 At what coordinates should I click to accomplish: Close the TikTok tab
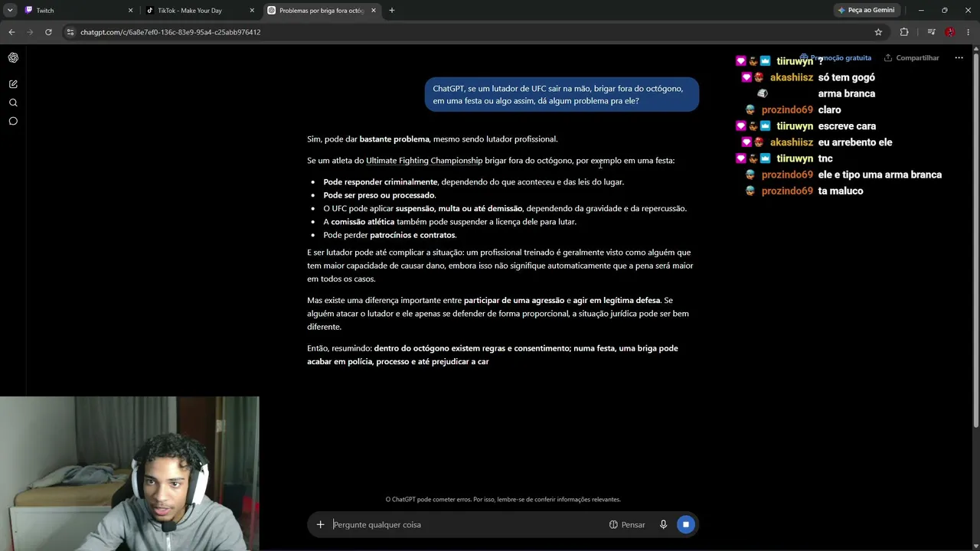point(252,11)
